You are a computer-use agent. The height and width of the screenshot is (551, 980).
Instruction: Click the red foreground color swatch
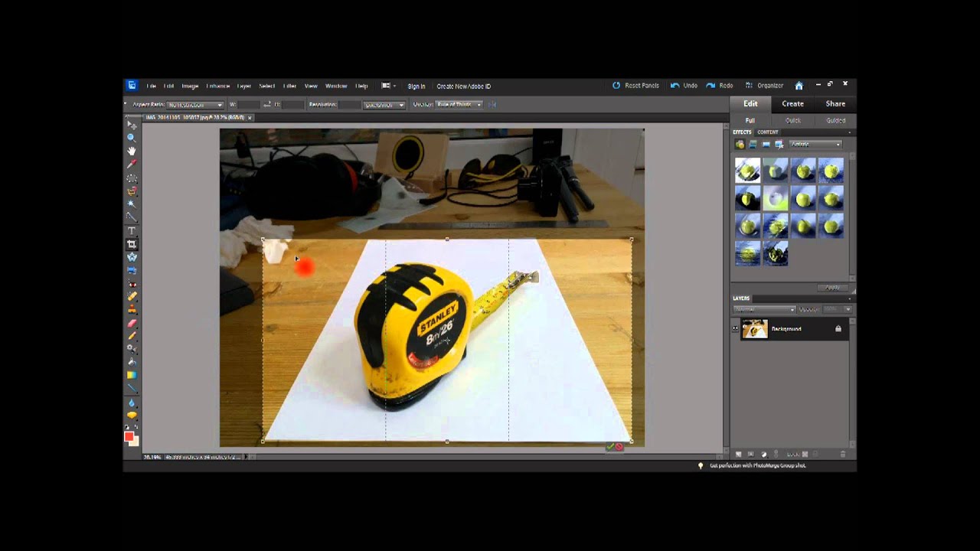point(129,436)
